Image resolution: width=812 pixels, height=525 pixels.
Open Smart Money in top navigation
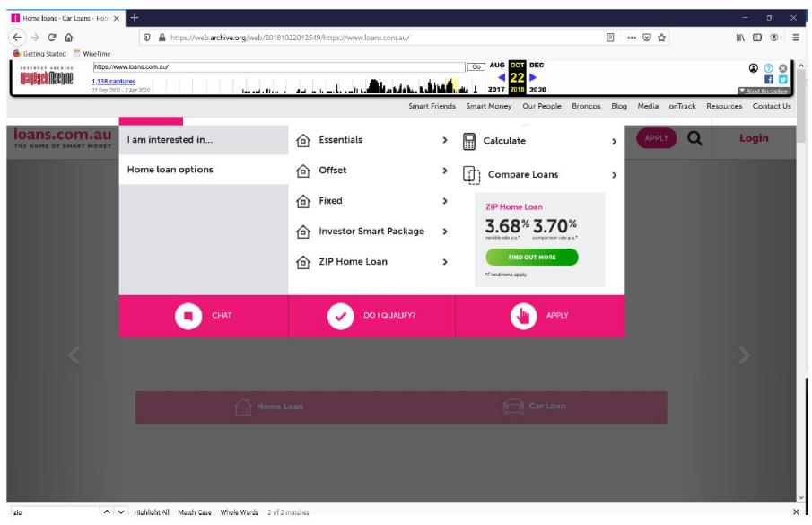point(488,106)
